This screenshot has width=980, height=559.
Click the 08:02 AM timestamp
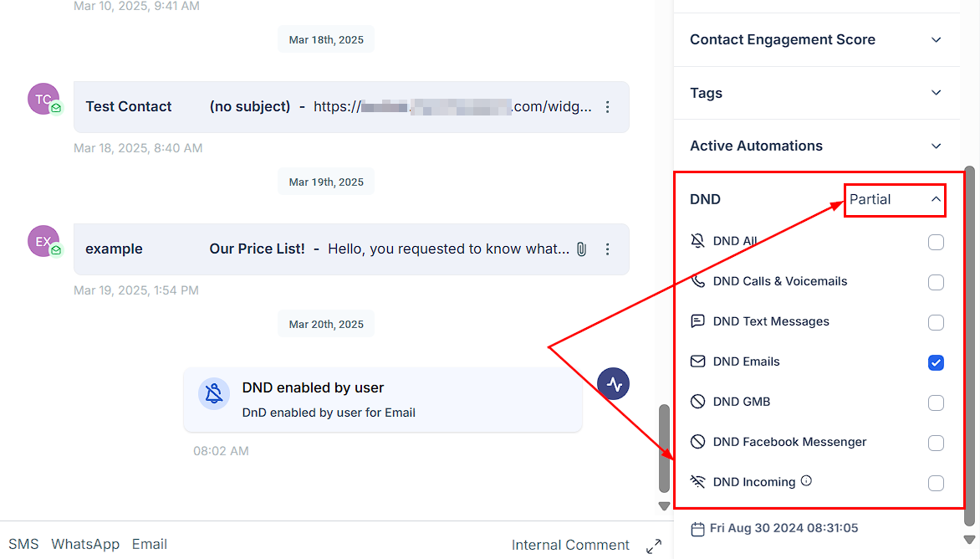tap(221, 451)
